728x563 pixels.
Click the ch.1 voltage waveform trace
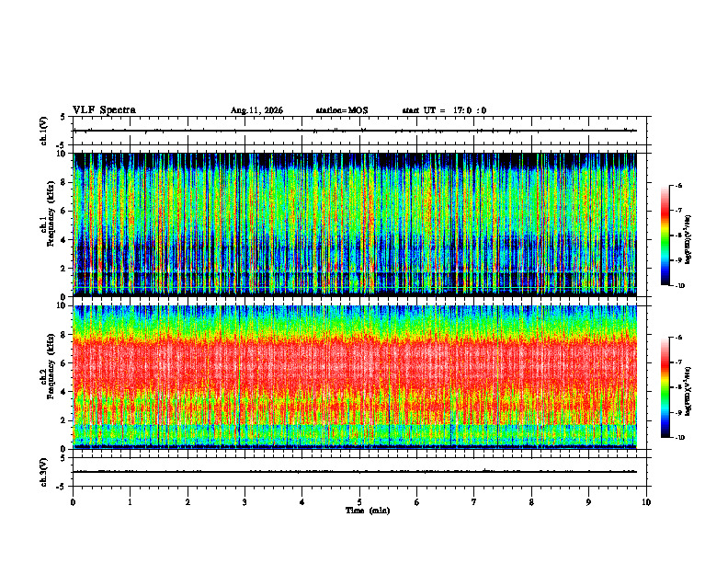355,131
